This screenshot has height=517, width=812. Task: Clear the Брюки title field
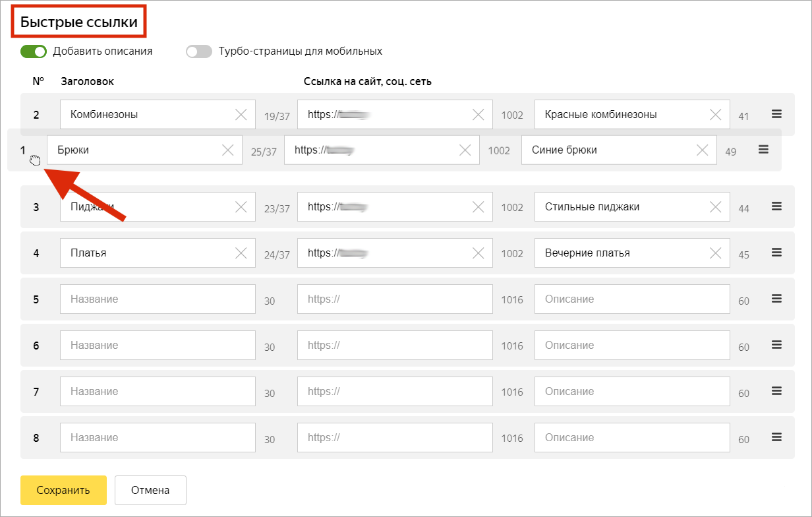228,150
